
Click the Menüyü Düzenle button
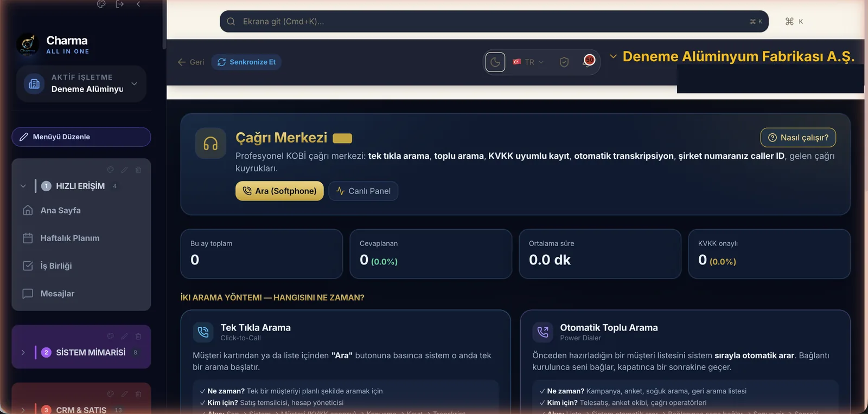pos(81,137)
